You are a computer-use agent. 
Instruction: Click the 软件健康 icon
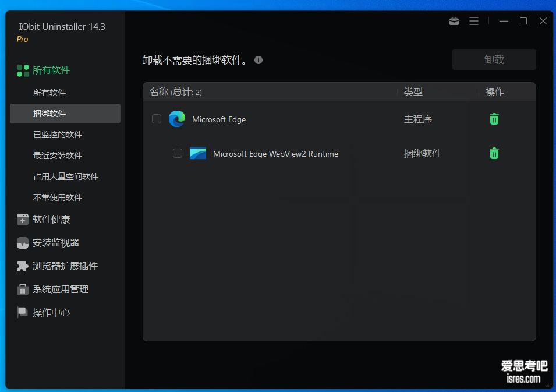pos(23,219)
